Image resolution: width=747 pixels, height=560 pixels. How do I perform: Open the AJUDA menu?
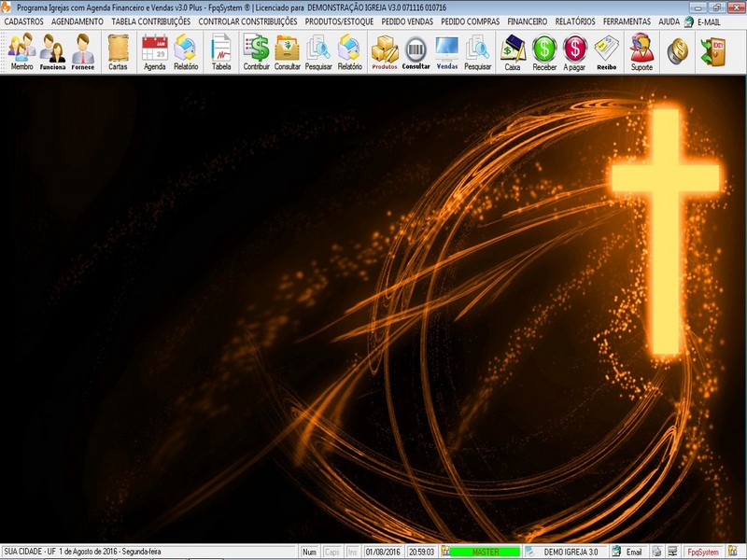pyautogui.click(x=669, y=21)
